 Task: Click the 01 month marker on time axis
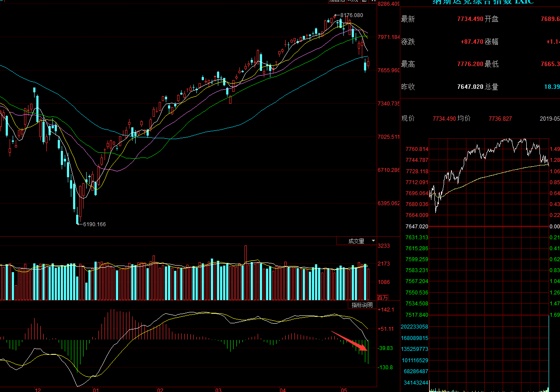pyautogui.click(x=96, y=389)
